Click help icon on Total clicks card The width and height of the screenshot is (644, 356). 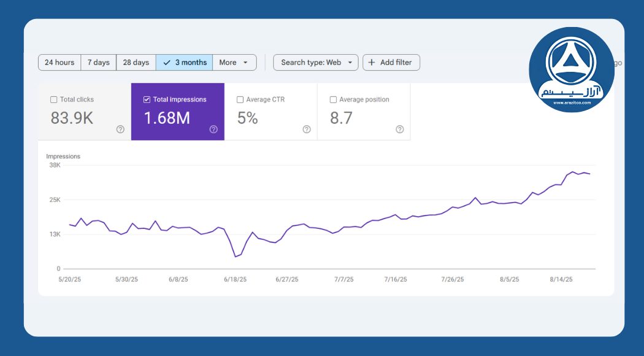tap(120, 130)
